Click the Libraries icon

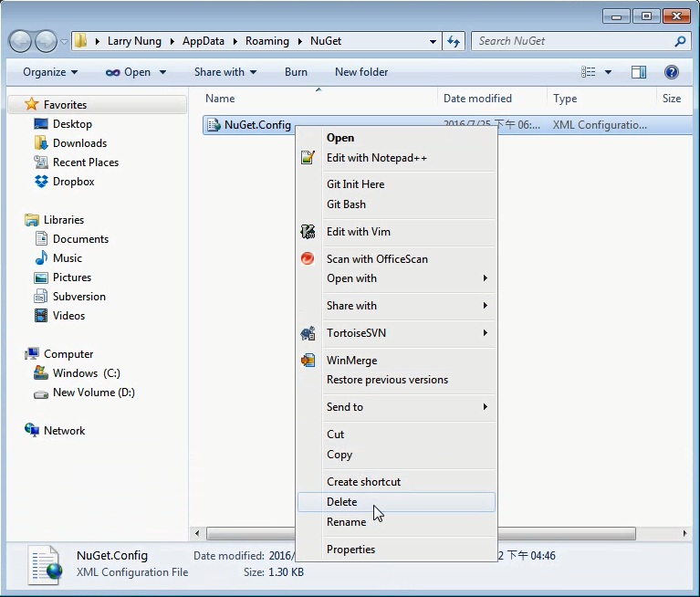click(x=32, y=220)
